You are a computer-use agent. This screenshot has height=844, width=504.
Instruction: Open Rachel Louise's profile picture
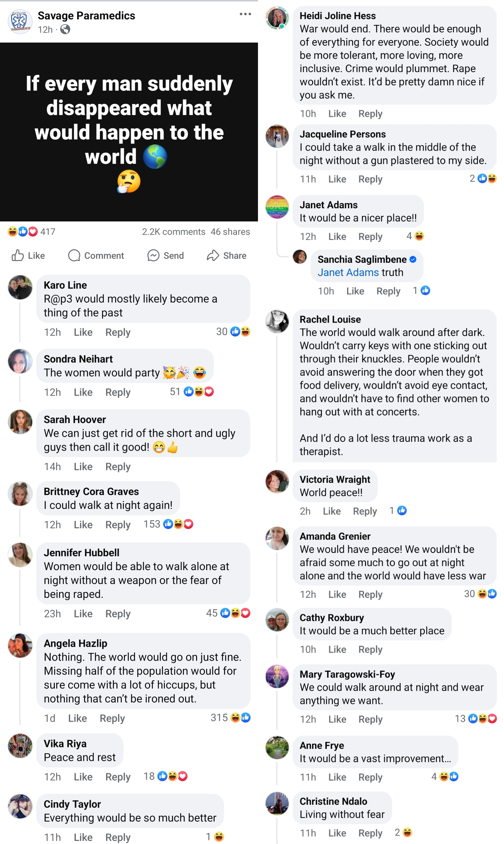tap(277, 321)
